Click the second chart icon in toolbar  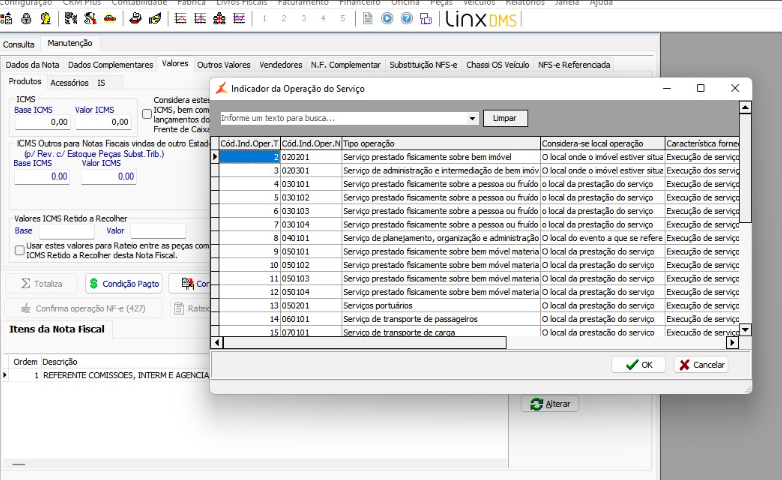click(200, 19)
